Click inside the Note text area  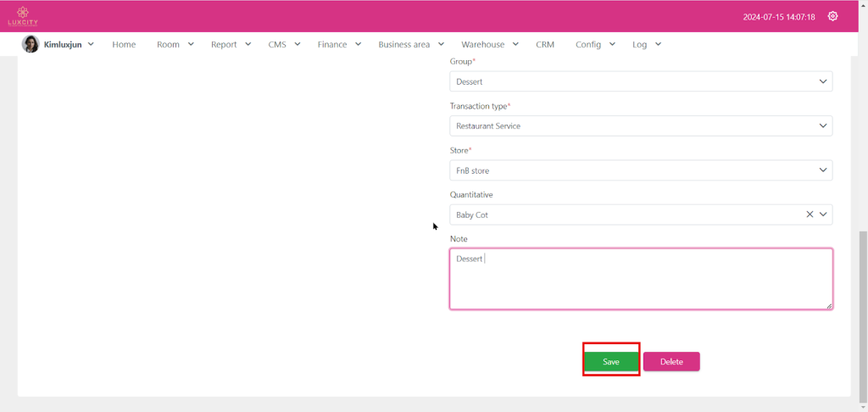[640, 280]
